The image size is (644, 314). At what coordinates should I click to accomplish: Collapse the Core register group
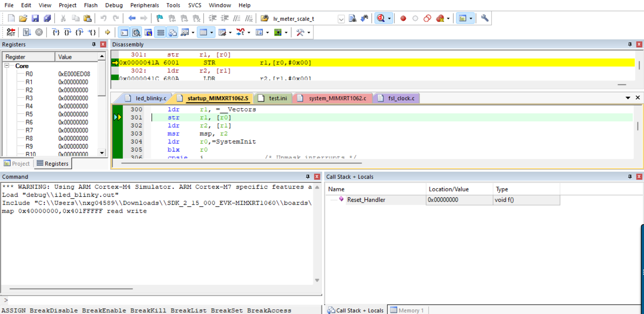[x=7, y=66]
